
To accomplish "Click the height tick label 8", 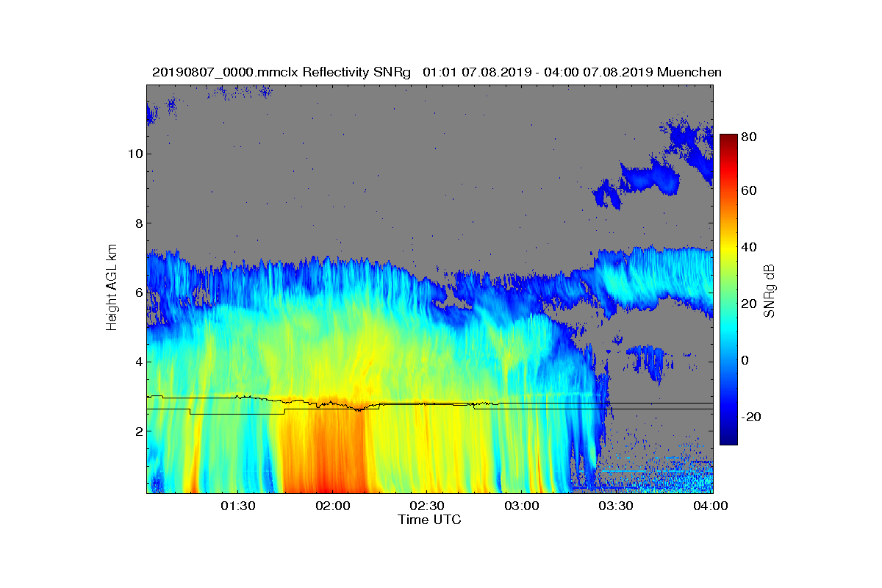I will [138, 223].
